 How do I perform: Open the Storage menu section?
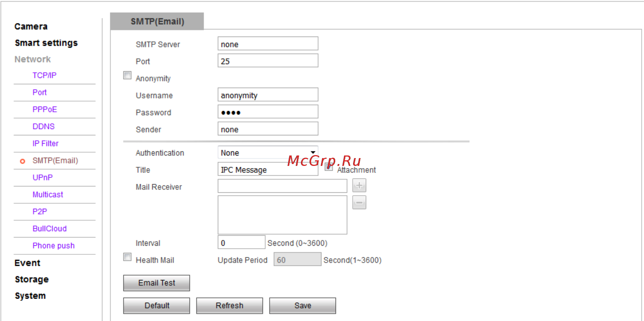coord(32,279)
